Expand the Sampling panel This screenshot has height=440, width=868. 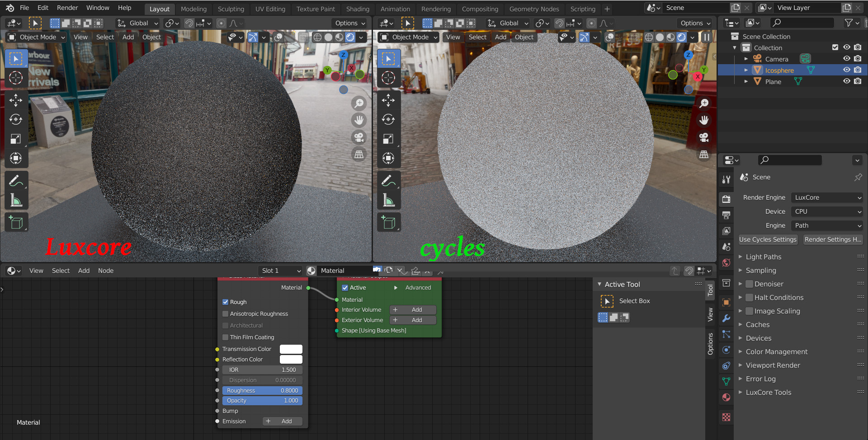(761, 271)
